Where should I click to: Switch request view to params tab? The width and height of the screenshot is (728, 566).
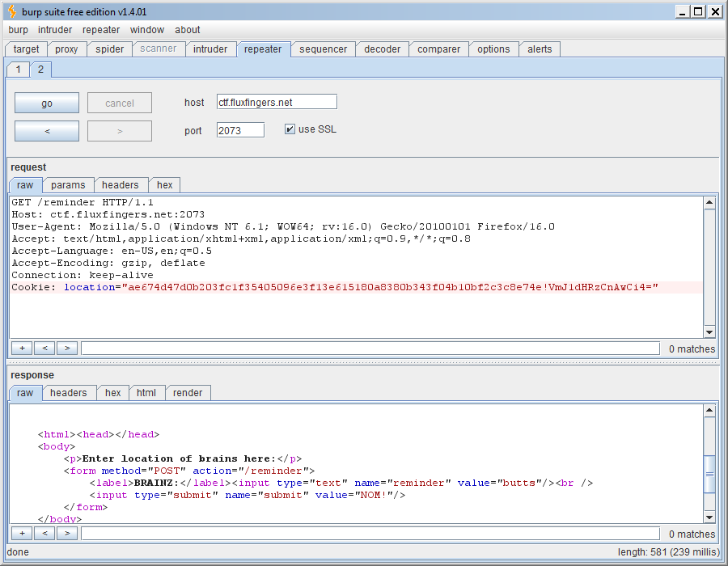pos(68,185)
